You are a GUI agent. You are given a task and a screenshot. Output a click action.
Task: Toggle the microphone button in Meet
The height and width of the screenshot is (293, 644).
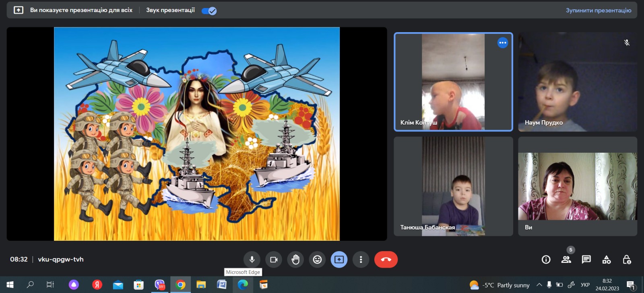pyautogui.click(x=252, y=260)
